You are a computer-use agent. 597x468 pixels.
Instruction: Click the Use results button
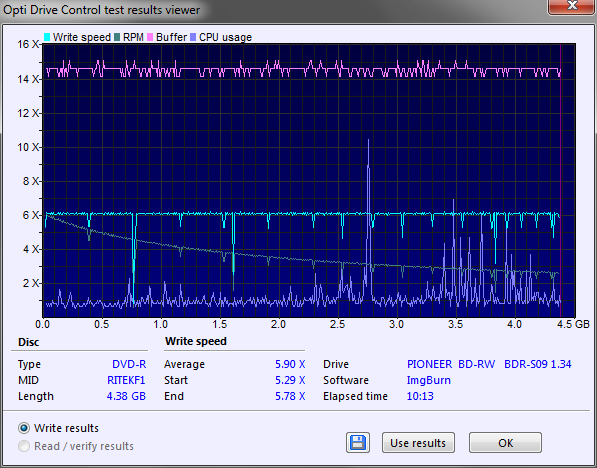[x=418, y=442]
